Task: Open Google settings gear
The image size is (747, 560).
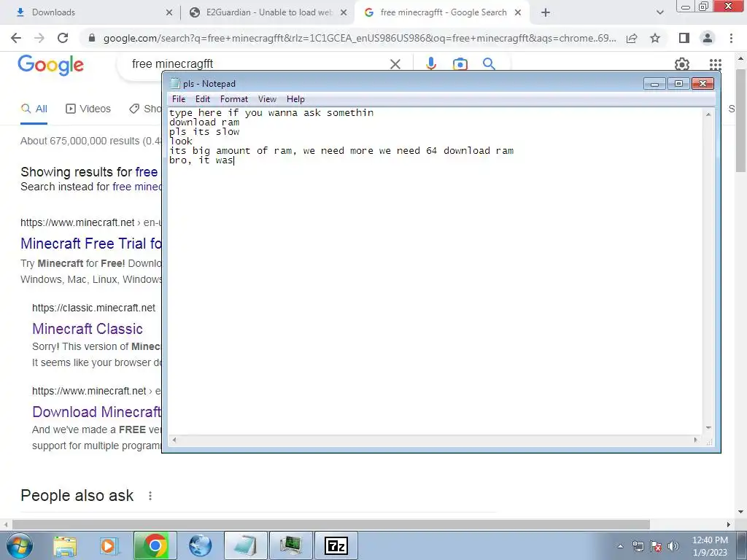Action: tap(682, 64)
